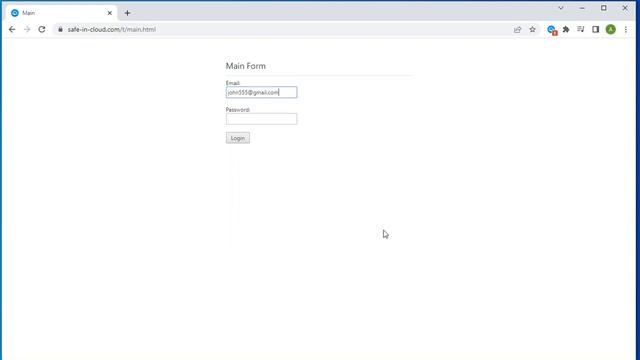This screenshot has height=360, width=640.
Task: Open the Extensions puzzle icon
Action: pos(566,29)
